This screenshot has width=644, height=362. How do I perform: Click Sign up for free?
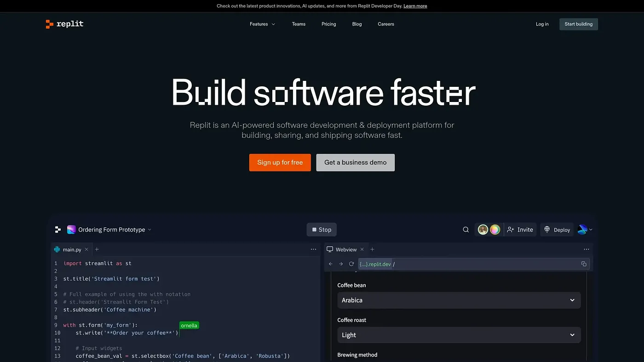(x=280, y=163)
